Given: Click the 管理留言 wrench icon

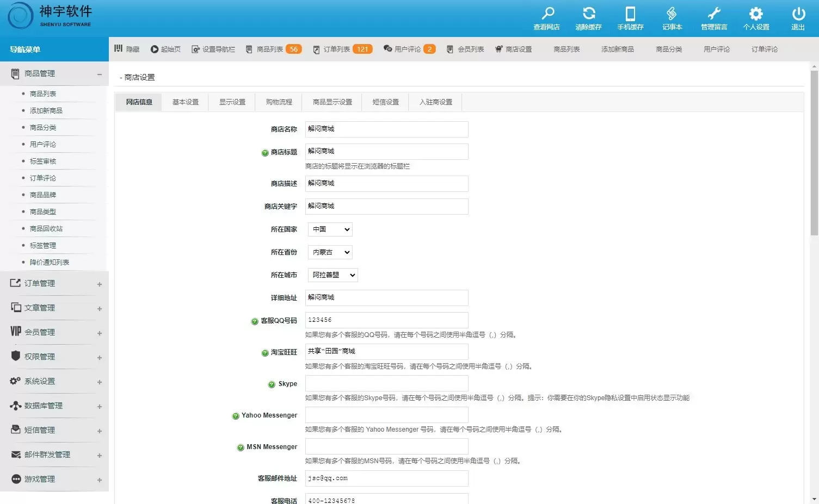Looking at the screenshot, I should tap(714, 14).
